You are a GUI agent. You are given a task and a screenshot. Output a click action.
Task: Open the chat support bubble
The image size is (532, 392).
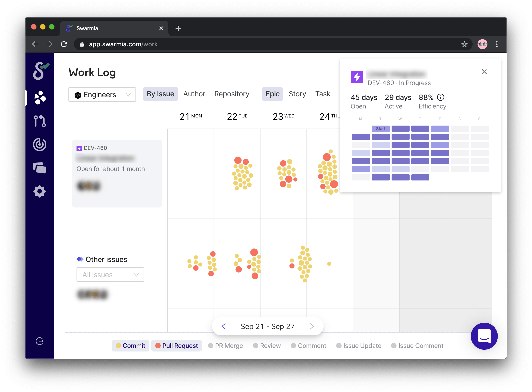tap(484, 336)
